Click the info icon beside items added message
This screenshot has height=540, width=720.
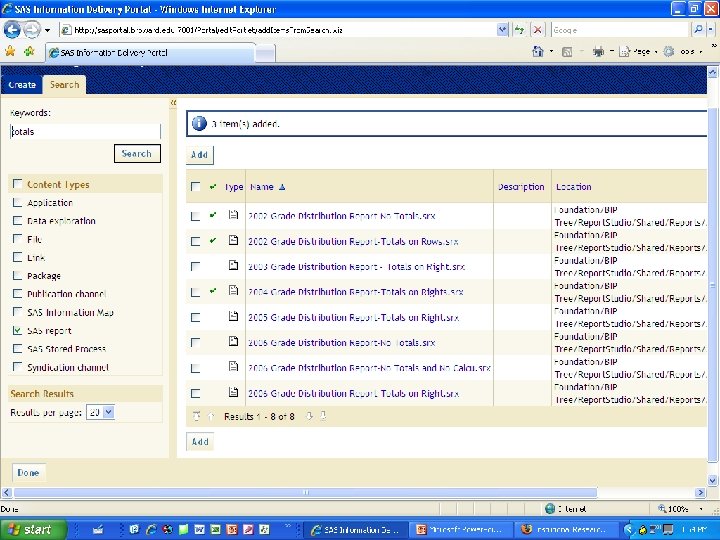click(x=199, y=124)
